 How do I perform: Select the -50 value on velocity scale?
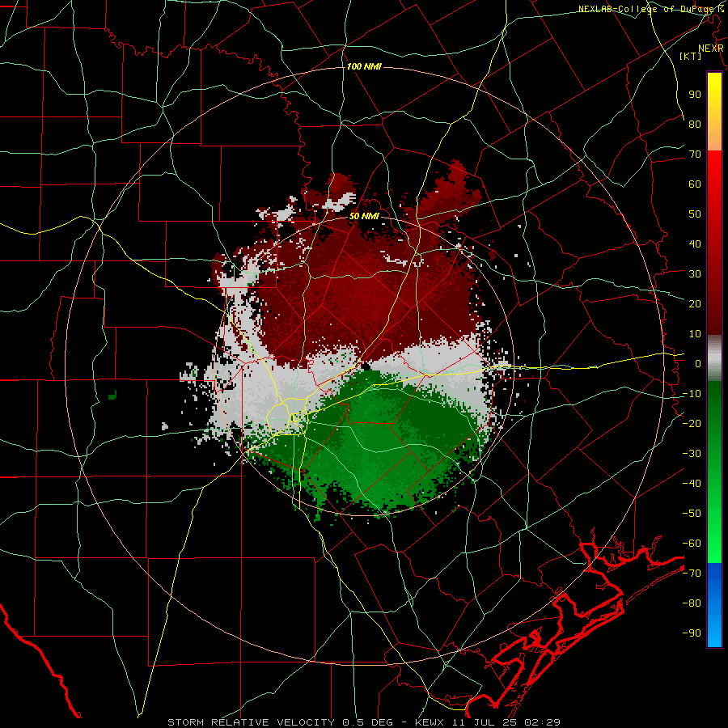pos(692,514)
